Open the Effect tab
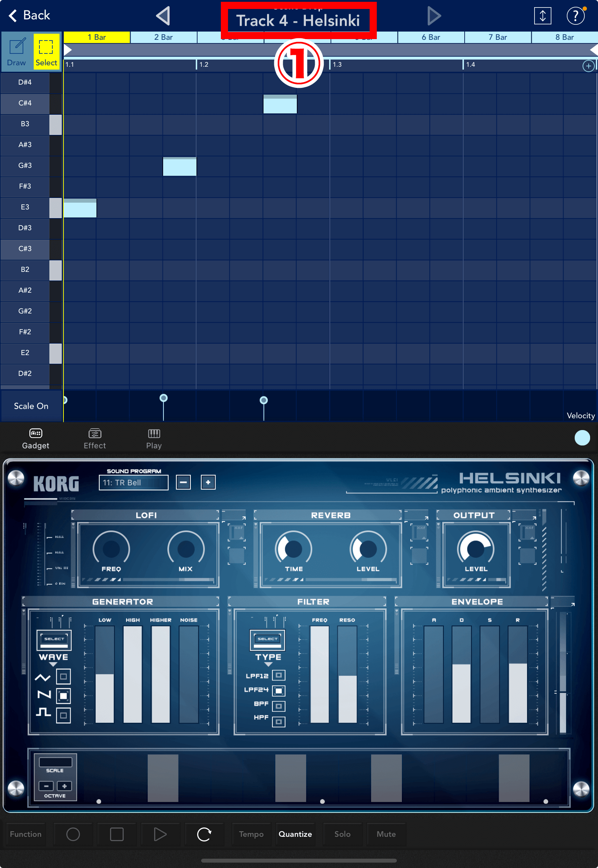 click(95, 439)
